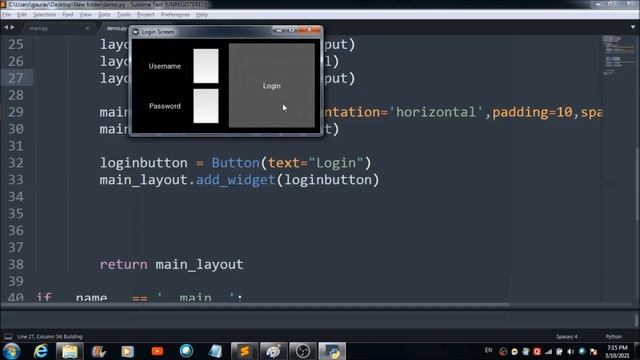The height and width of the screenshot is (360, 640).
Task: Change syntax via Python status label
Action: pyautogui.click(x=613, y=337)
